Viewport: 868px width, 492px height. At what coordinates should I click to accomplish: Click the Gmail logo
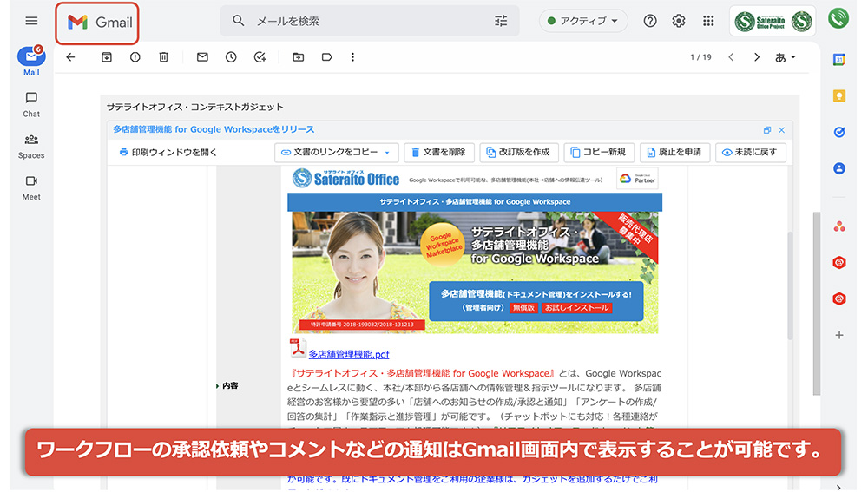tap(100, 23)
